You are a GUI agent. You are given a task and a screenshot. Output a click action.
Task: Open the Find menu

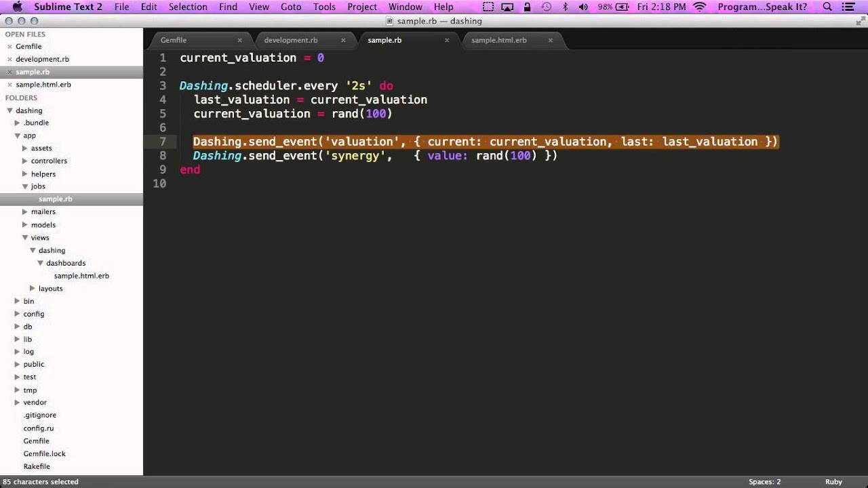(228, 7)
